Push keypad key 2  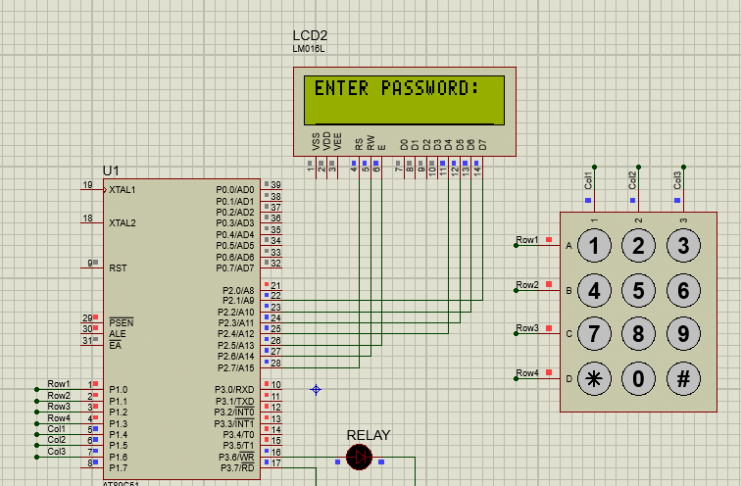[638, 246]
